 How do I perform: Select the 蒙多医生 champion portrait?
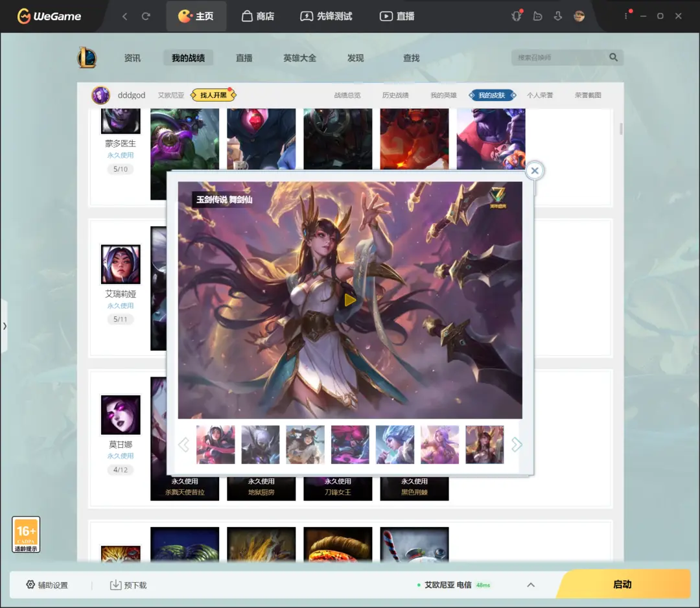(x=121, y=121)
